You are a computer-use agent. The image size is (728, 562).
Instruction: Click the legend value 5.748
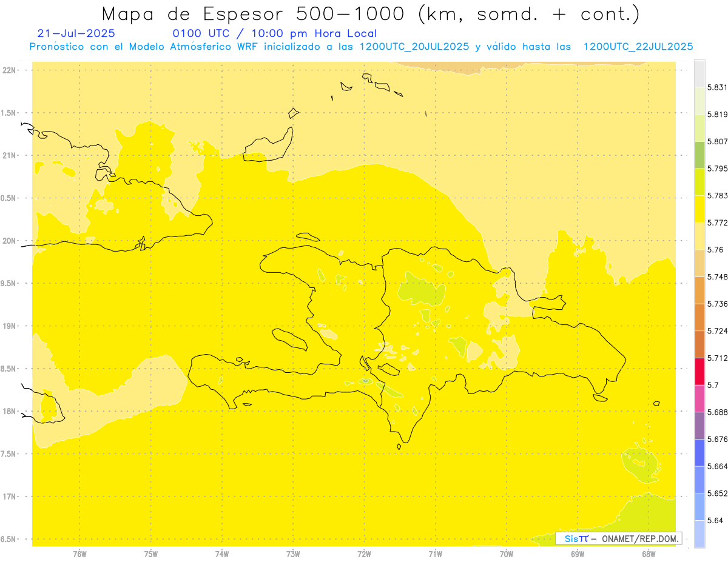(718, 276)
